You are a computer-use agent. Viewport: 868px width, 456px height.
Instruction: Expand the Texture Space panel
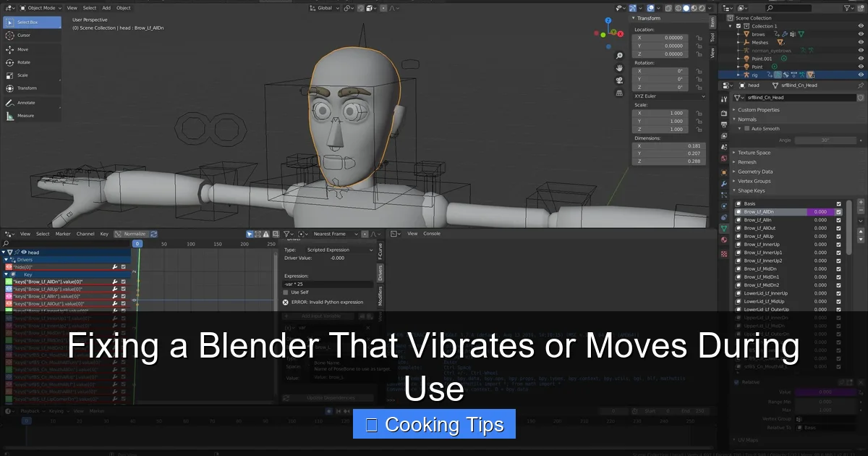[x=754, y=153]
